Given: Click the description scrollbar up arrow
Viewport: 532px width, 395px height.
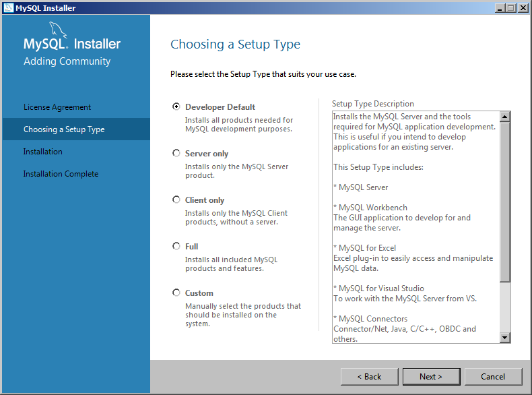Looking at the screenshot, I should tap(505, 117).
